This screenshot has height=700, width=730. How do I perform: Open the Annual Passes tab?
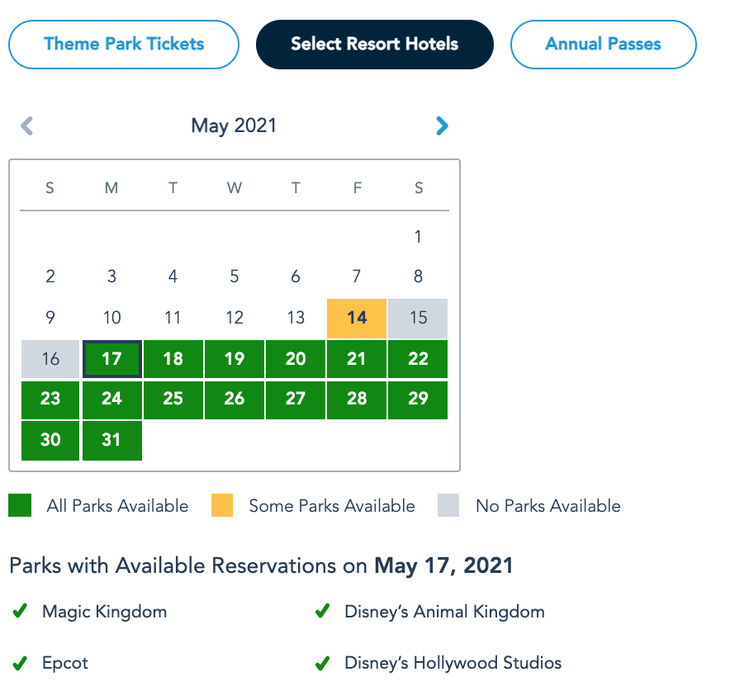tap(603, 44)
